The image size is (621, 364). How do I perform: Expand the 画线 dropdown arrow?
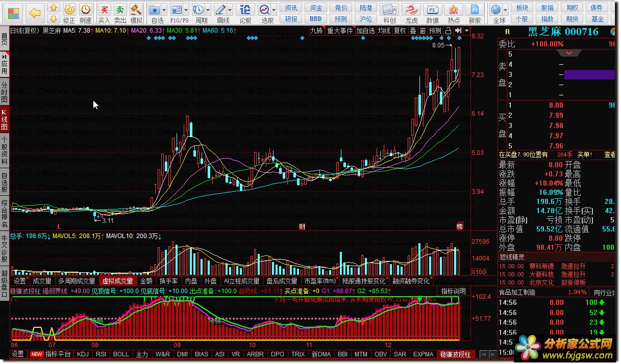[x=231, y=10]
